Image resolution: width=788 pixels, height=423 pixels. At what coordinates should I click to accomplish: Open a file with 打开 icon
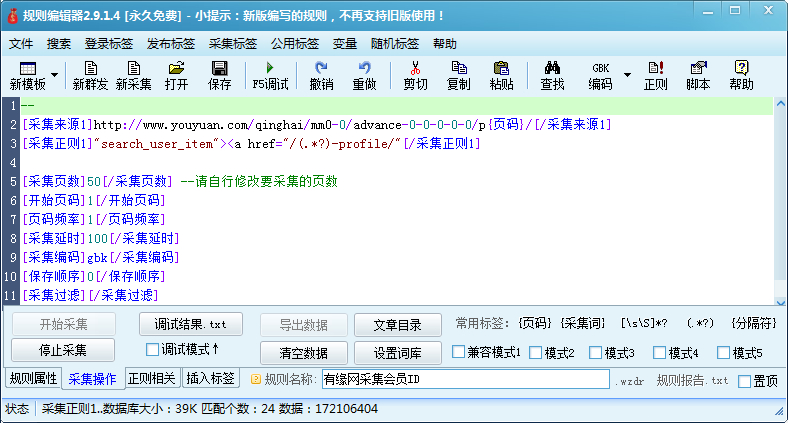point(176,75)
